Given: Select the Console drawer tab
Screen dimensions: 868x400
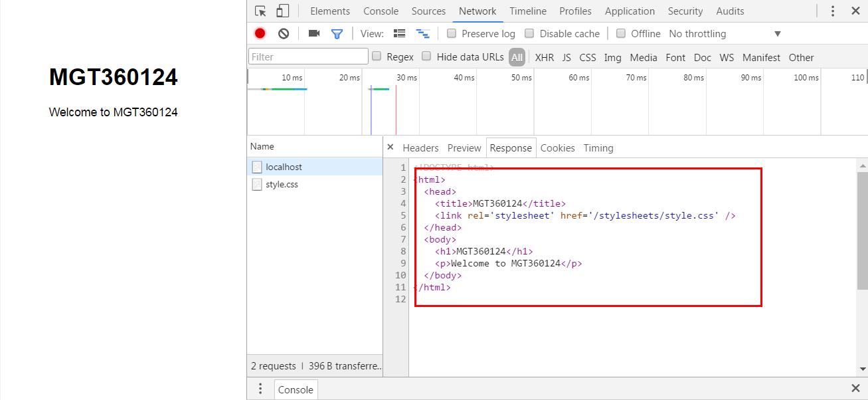Looking at the screenshot, I should click(296, 390).
